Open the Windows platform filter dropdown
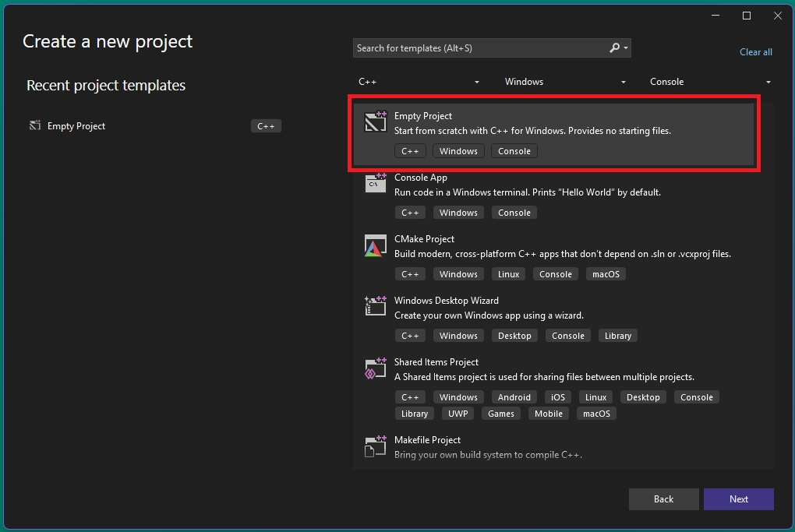Screen dimensions: 795x532 565,82
